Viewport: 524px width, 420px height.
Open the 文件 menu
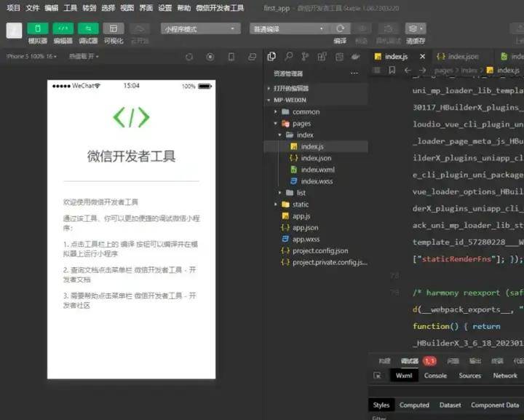point(33,8)
